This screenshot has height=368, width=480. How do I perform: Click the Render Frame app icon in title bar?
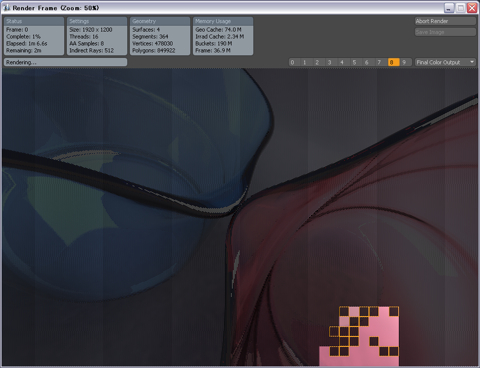coord(7,8)
